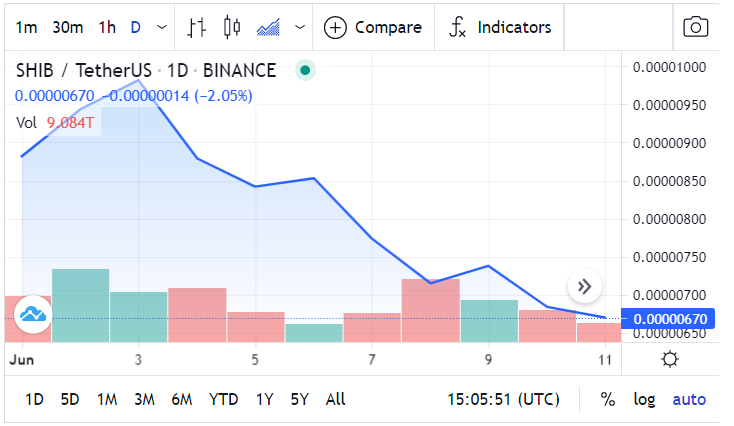The image size is (734, 426).
Task: Click the green market status dot
Action: [x=305, y=70]
